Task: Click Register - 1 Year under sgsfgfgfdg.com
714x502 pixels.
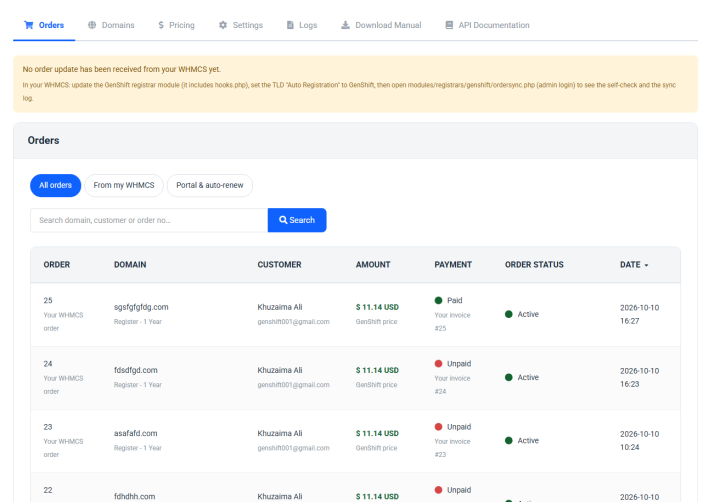Action: 138,322
